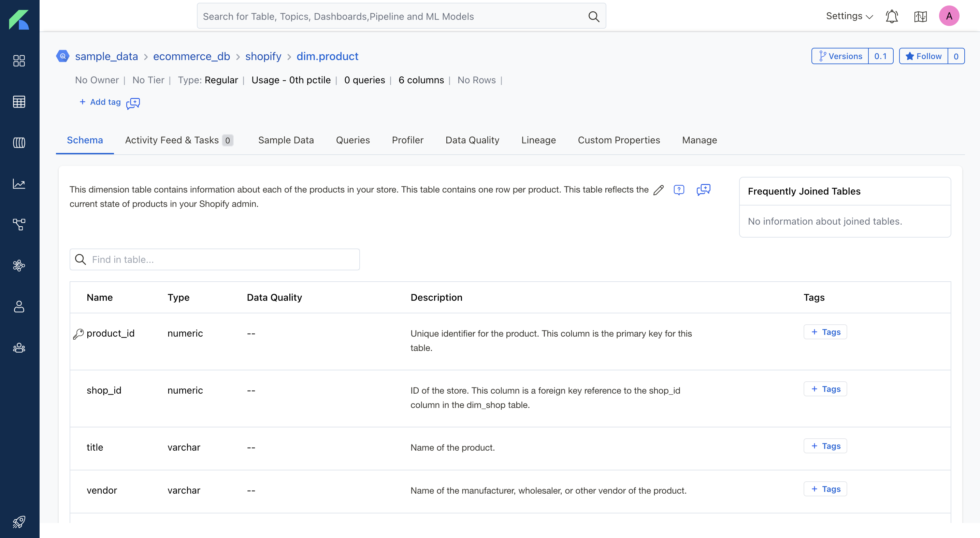980x538 pixels.
Task: Switch to the Lineage tab
Action: [538, 140]
